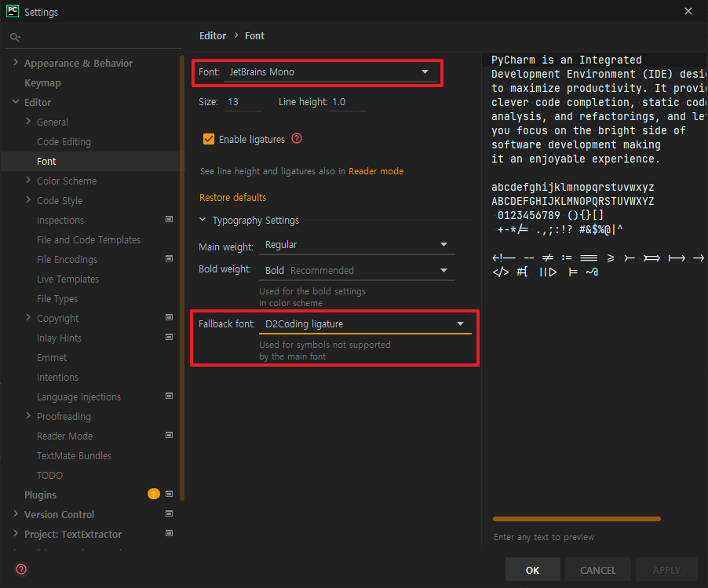This screenshot has width=708, height=588.
Task: Open Intentions settings
Action: click(57, 377)
